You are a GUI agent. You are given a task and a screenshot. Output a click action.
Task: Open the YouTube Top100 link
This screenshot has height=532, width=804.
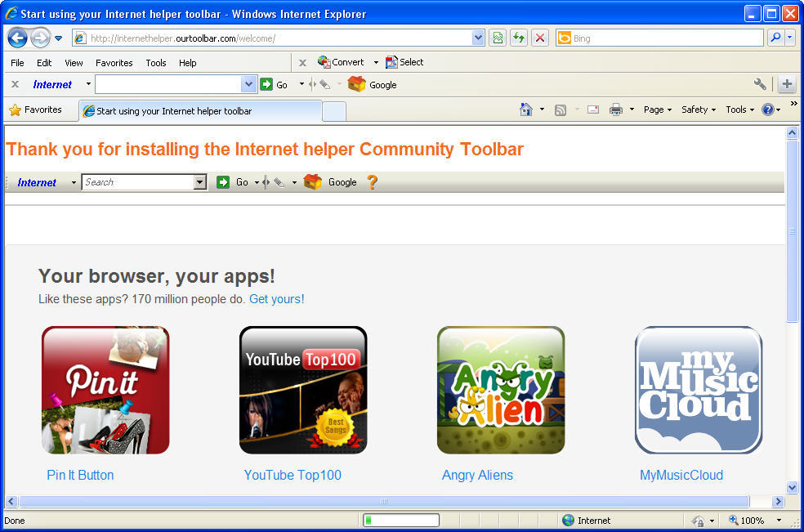point(293,475)
